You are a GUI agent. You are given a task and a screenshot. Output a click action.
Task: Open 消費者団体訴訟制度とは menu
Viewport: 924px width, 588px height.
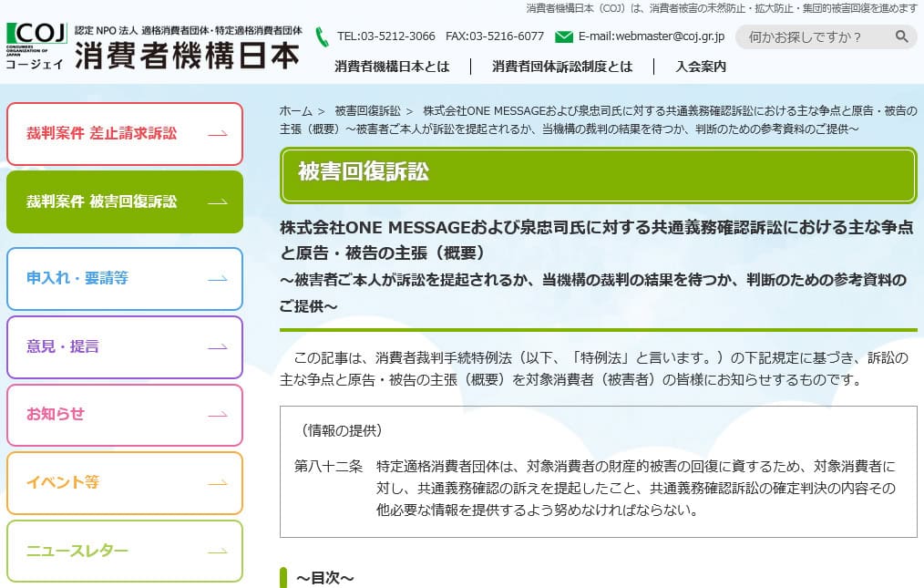(x=562, y=66)
